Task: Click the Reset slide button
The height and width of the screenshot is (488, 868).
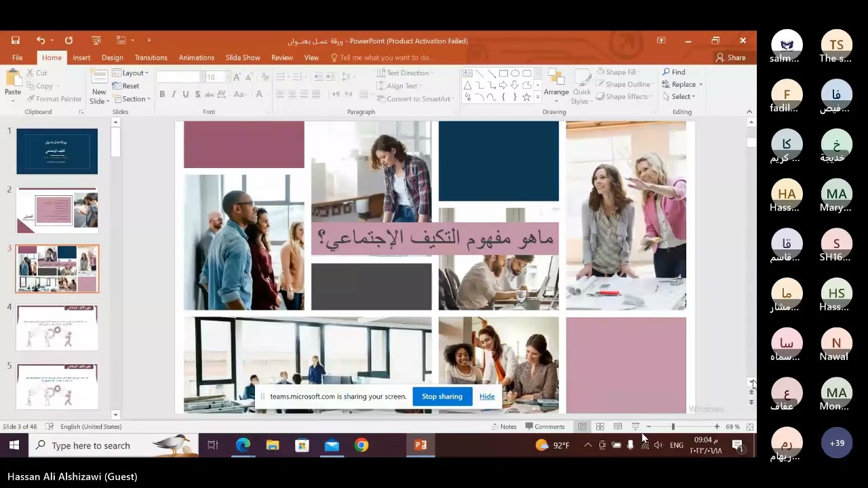Action: (x=126, y=86)
